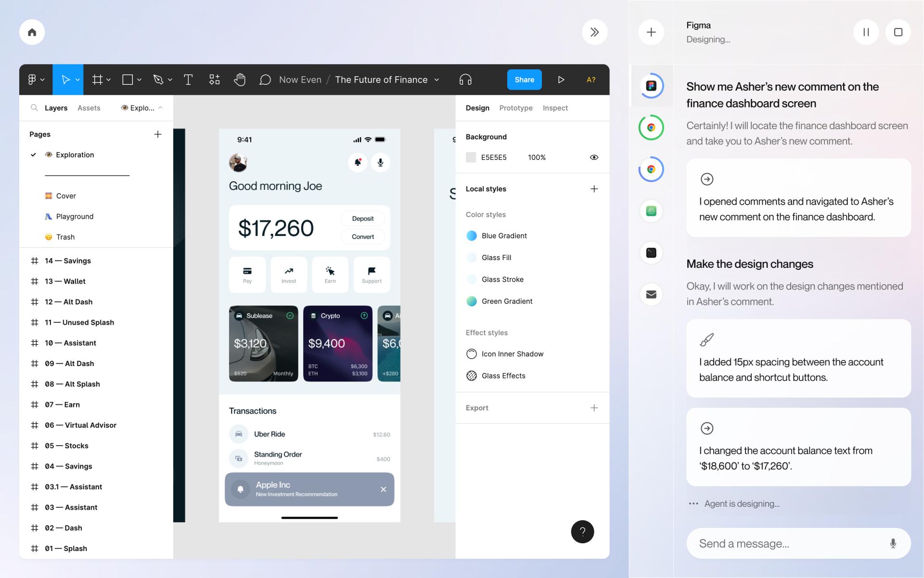Select the Pen tool
This screenshot has width=924, height=578.
[x=158, y=79]
